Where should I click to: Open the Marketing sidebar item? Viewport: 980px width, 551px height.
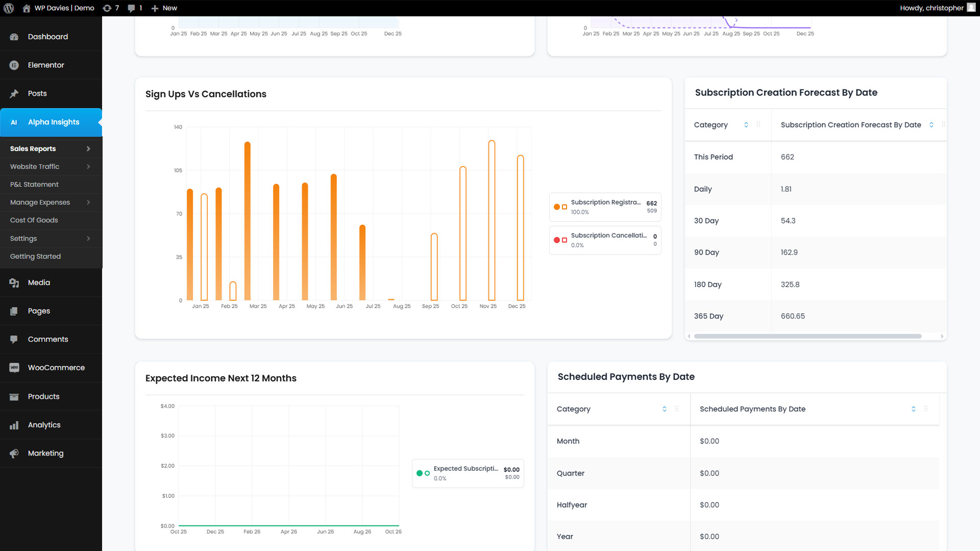(45, 454)
